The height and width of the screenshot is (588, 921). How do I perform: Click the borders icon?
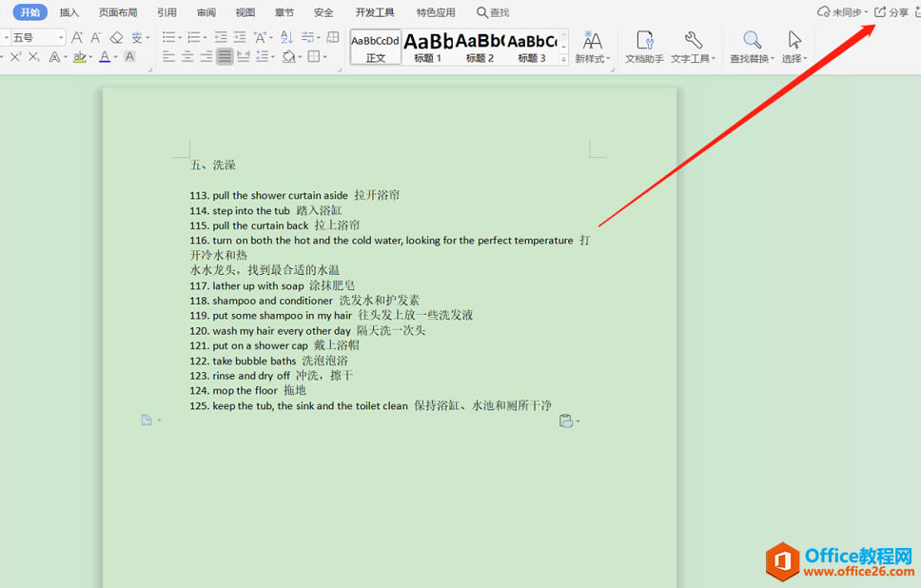(314, 57)
